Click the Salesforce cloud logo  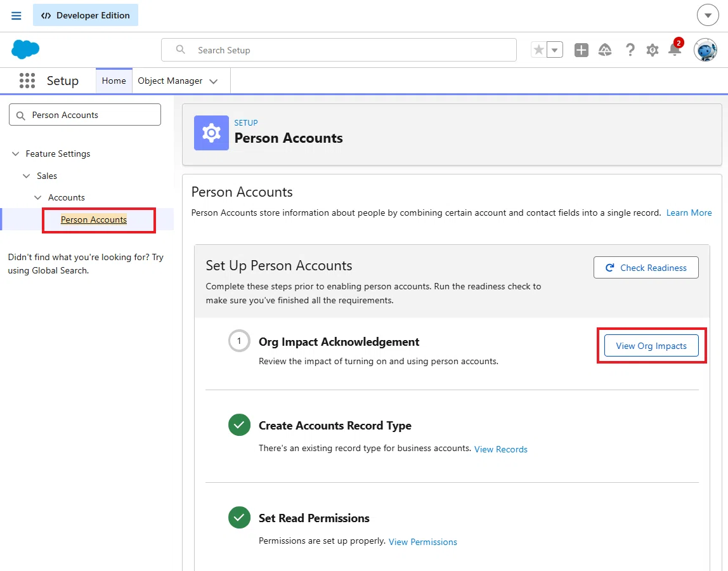[25, 49]
